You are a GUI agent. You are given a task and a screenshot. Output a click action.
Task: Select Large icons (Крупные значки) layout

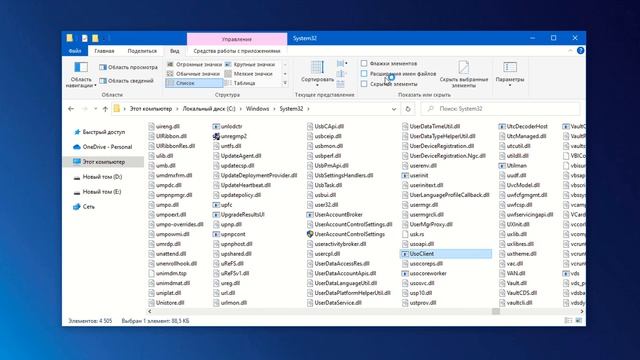tap(251, 64)
